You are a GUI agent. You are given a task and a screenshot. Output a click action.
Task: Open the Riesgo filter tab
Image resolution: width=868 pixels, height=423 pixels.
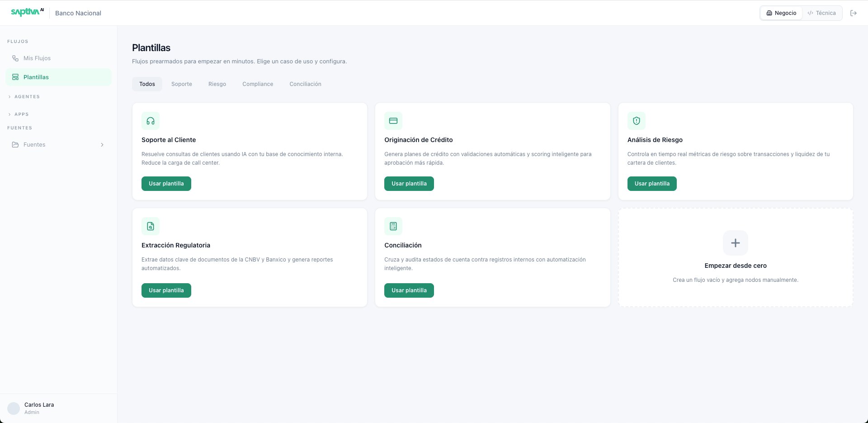point(217,84)
